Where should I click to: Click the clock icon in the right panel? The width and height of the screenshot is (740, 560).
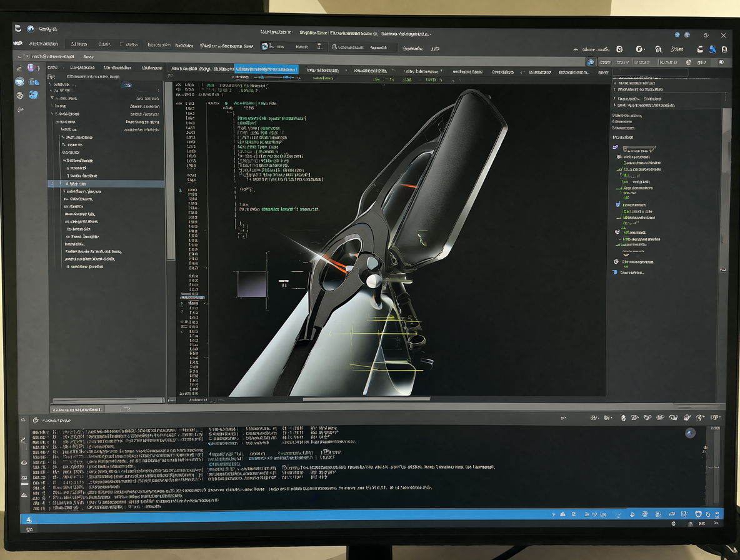click(x=616, y=261)
